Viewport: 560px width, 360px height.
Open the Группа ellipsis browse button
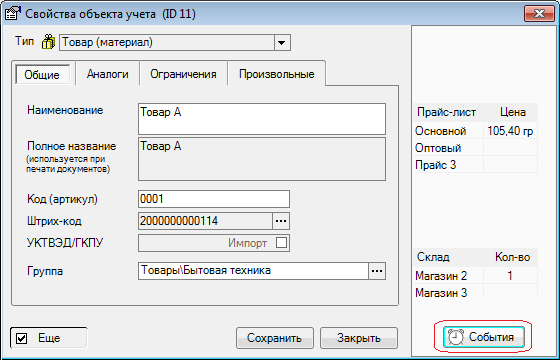click(377, 271)
